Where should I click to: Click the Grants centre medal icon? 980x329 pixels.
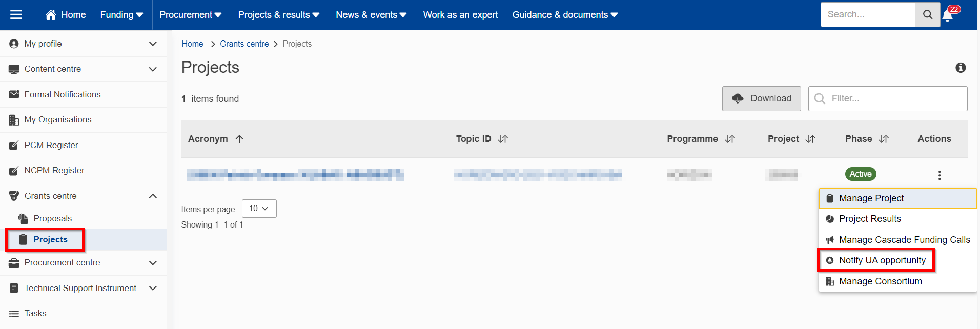[14, 196]
